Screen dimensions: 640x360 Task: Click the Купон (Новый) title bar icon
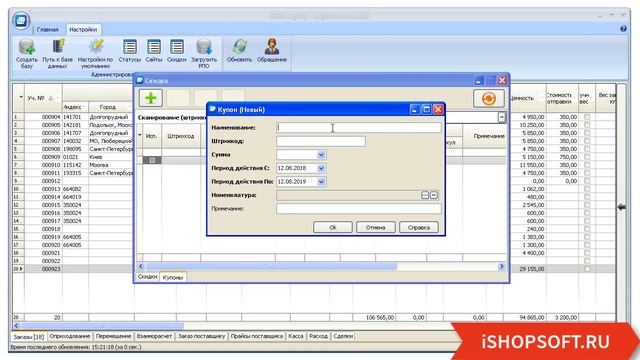[x=213, y=109]
